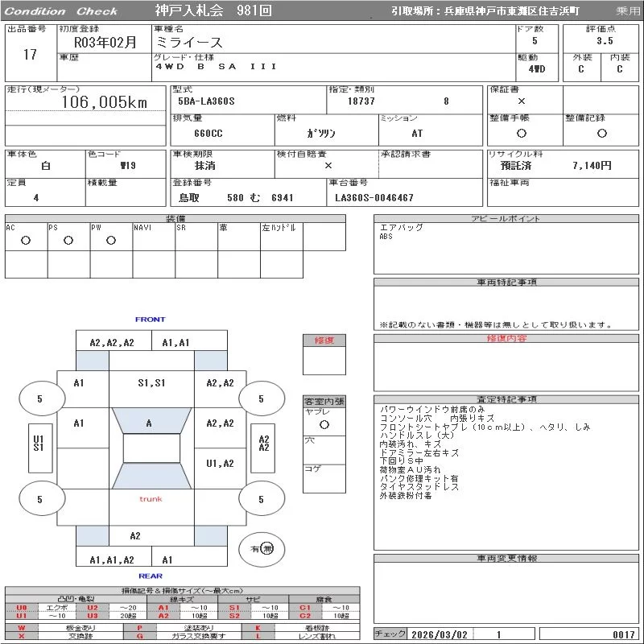Click the grade text '4WD B SA III'
Screen dimensions: 644x644
pos(216,66)
